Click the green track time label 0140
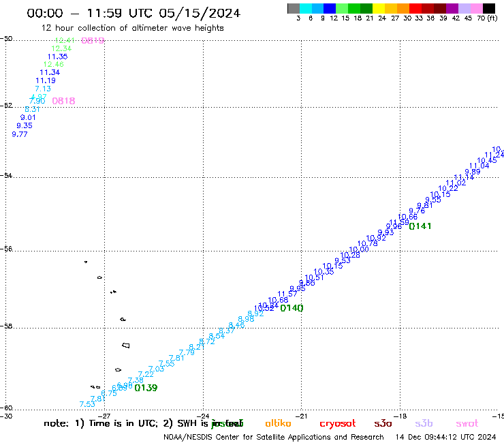 [292, 308]
